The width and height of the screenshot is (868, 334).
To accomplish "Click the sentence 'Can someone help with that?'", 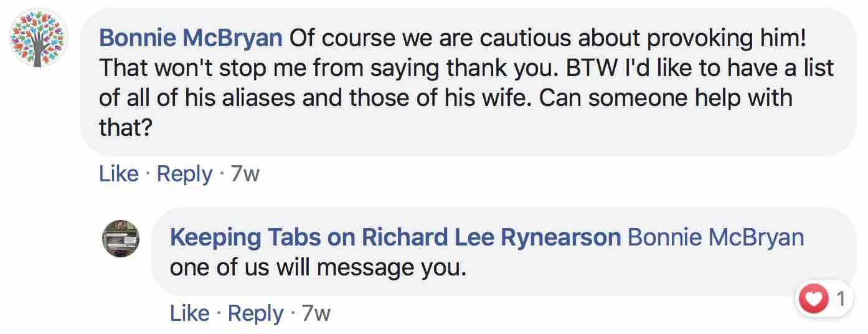I will 446,113.
